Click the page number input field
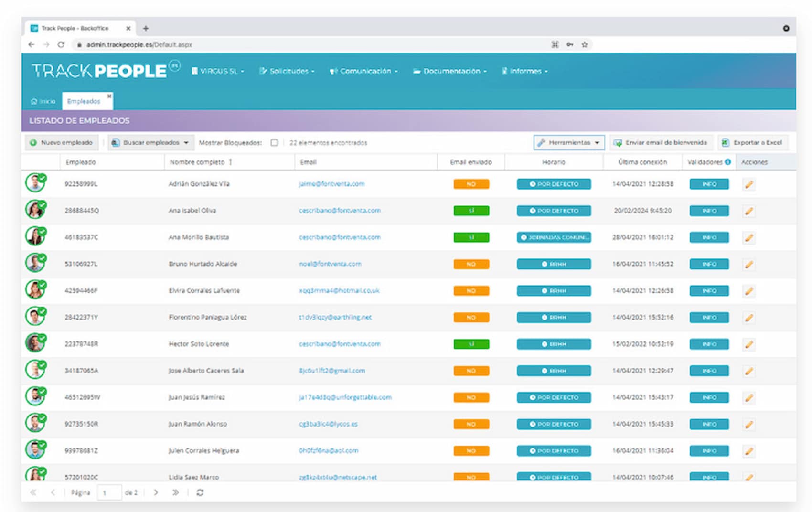812x512 pixels. [x=109, y=492]
